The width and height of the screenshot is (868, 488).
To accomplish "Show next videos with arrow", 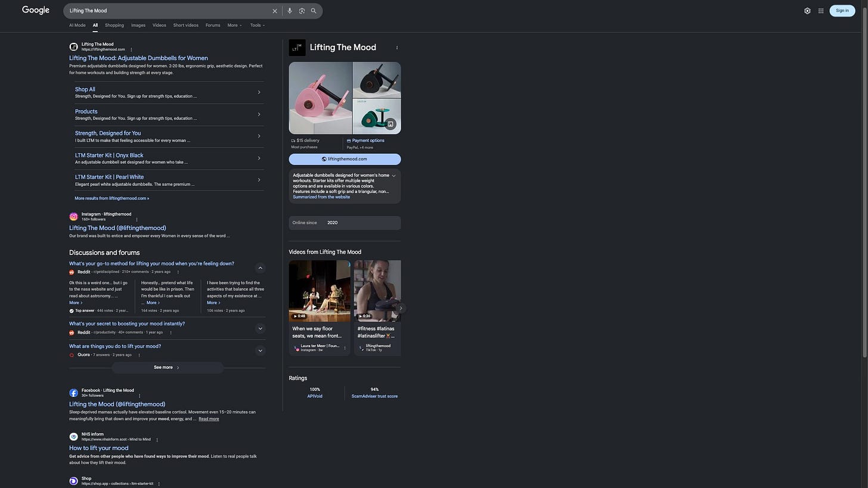I will click(401, 308).
